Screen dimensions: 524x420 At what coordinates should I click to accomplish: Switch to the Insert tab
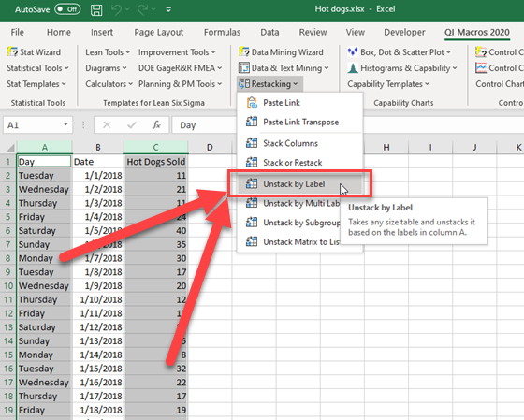tap(102, 32)
